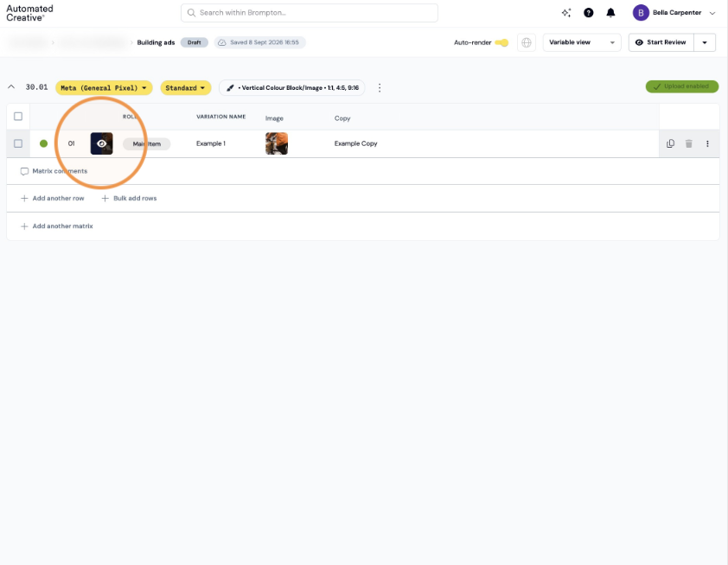Focus the Search within Brompton field

(310, 13)
